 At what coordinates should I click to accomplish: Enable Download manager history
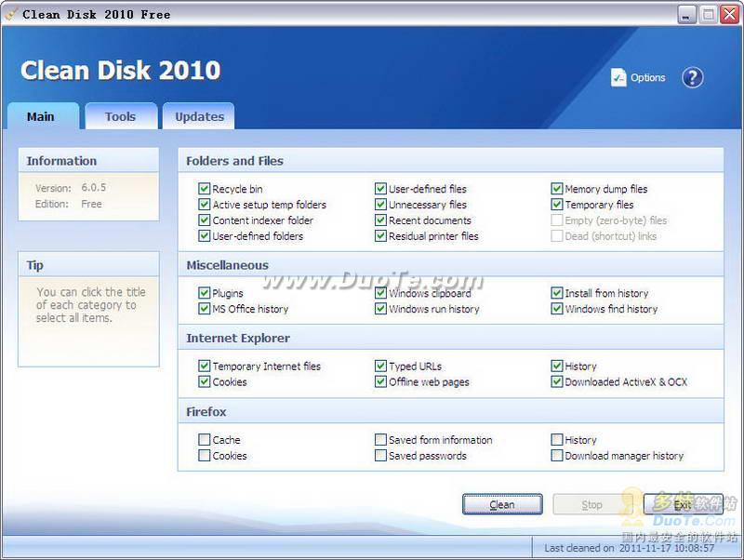click(556, 456)
